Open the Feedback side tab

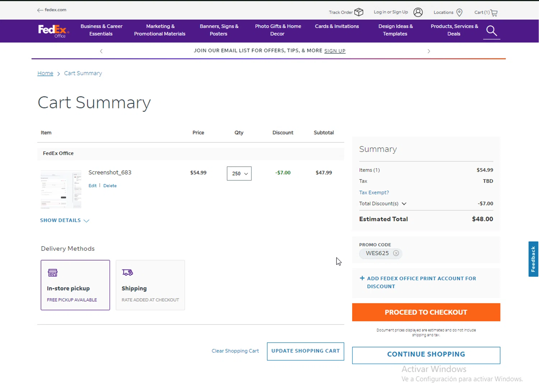tap(533, 259)
